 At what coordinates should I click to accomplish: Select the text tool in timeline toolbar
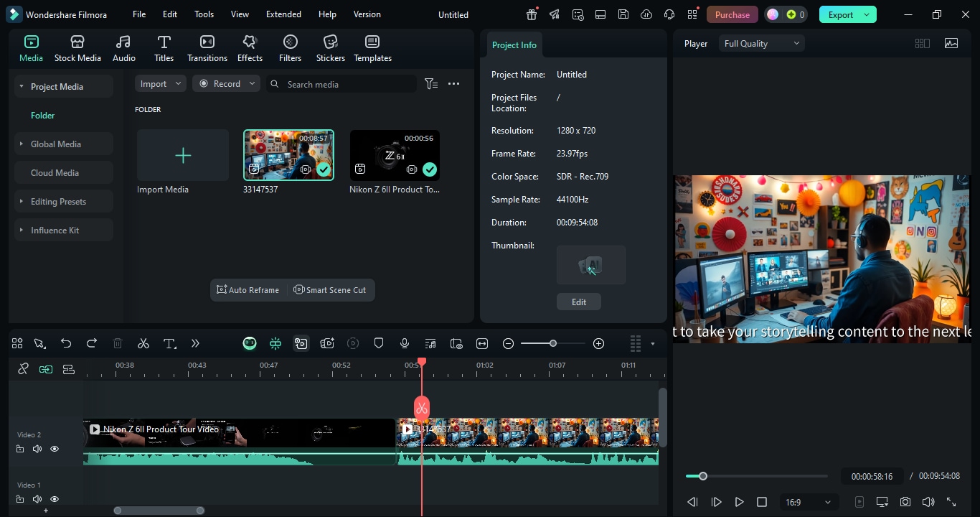[169, 344]
